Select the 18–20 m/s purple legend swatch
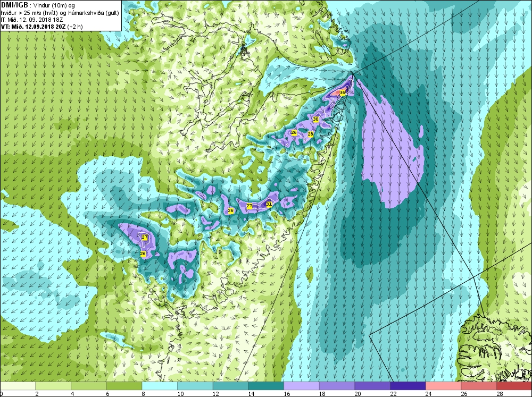532x397 pixels. point(337,386)
